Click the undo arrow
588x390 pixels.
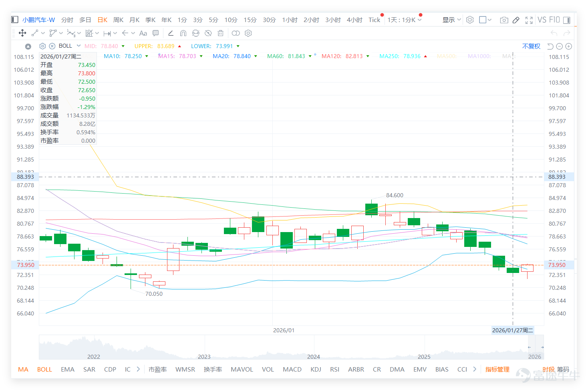(554, 33)
